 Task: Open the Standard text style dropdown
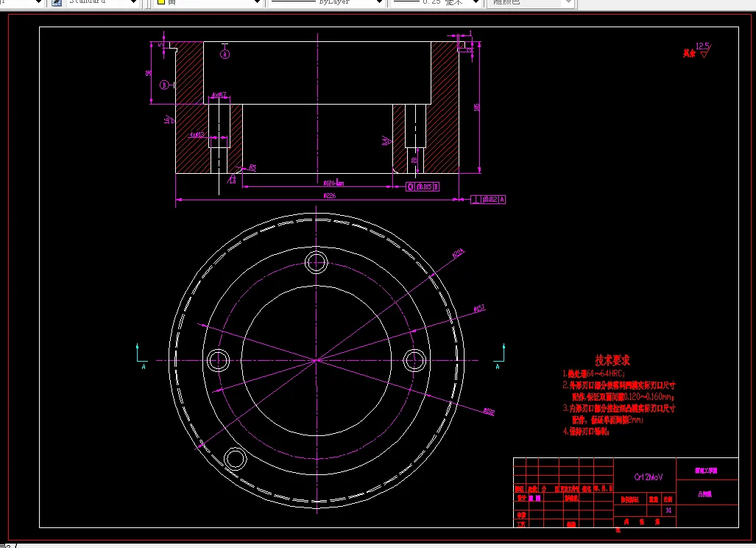tap(133, 2)
